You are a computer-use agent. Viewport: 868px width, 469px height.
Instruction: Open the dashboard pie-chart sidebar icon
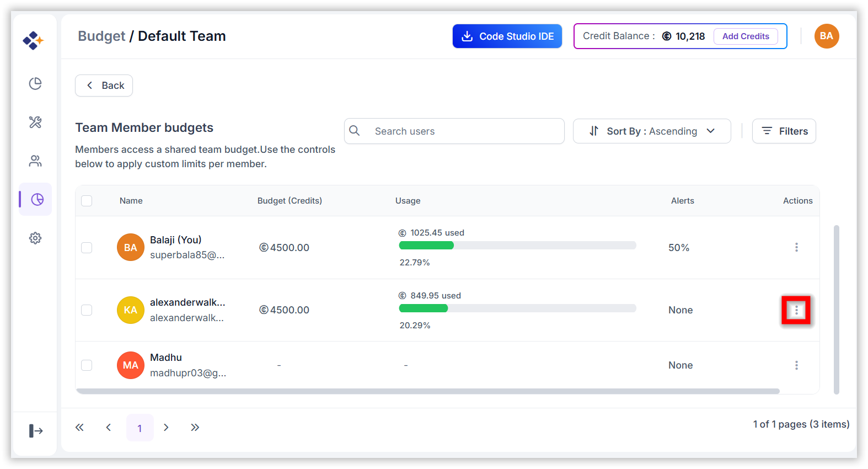tap(35, 83)
